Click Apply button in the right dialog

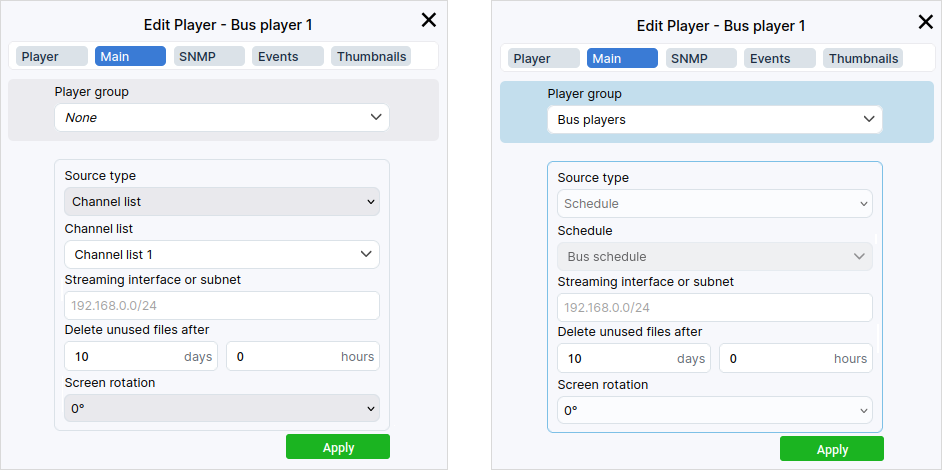(831, 449)
